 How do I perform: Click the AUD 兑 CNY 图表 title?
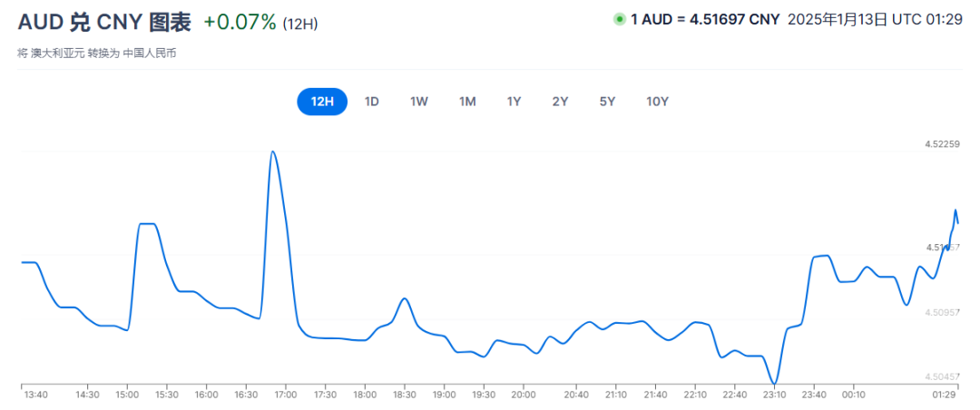[104, 22]
